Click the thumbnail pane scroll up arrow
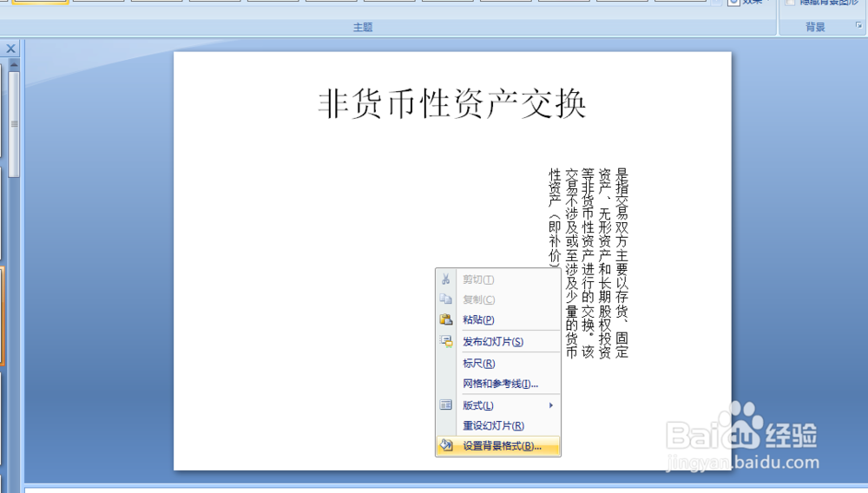The image size is (868, 493). click(14, 65)
